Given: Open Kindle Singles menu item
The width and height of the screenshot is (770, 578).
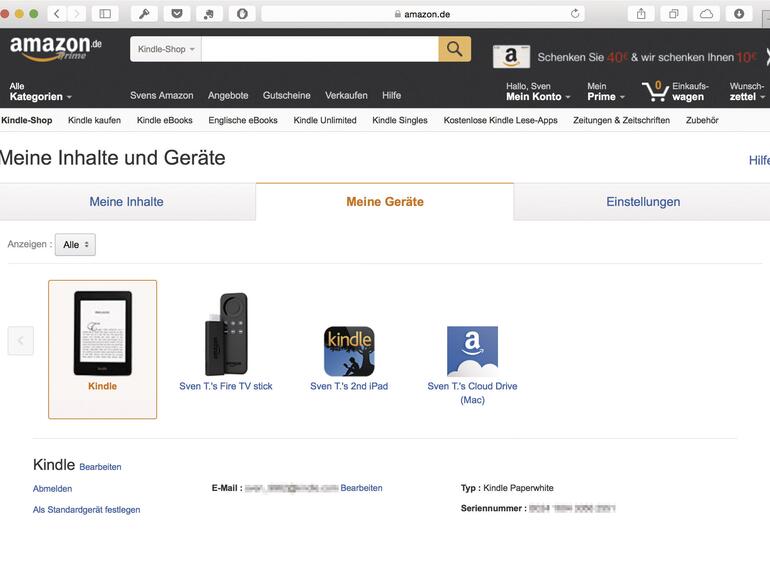Looking at the screenshot, I should pyautogui.click(x=400, y=120).
